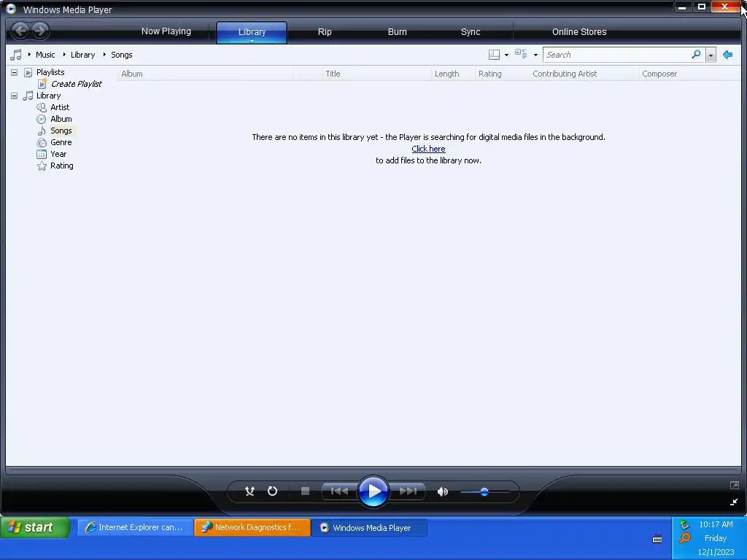Click the orange magnifier system tray icon

click(684, 538)
